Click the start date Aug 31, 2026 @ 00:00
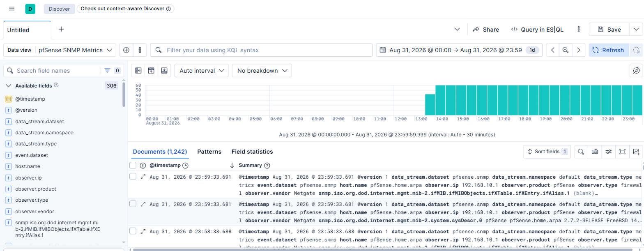644x251 pixels. [x=421, y=50]
